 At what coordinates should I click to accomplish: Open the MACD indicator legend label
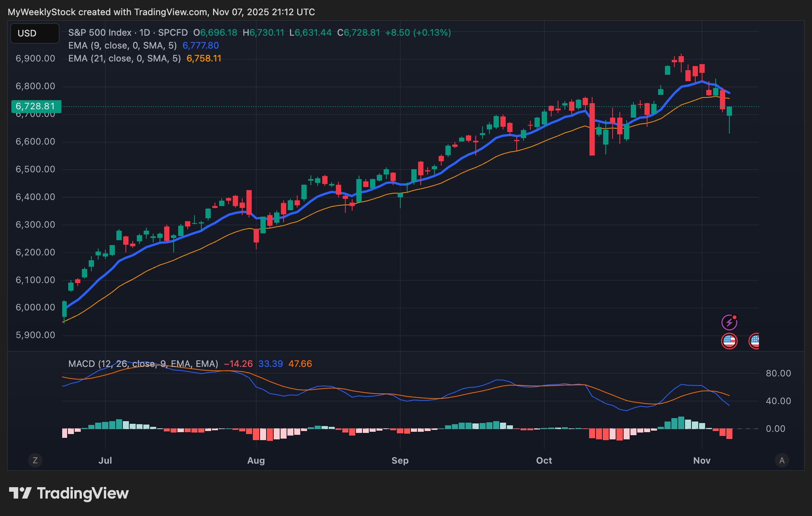point(143,364)
